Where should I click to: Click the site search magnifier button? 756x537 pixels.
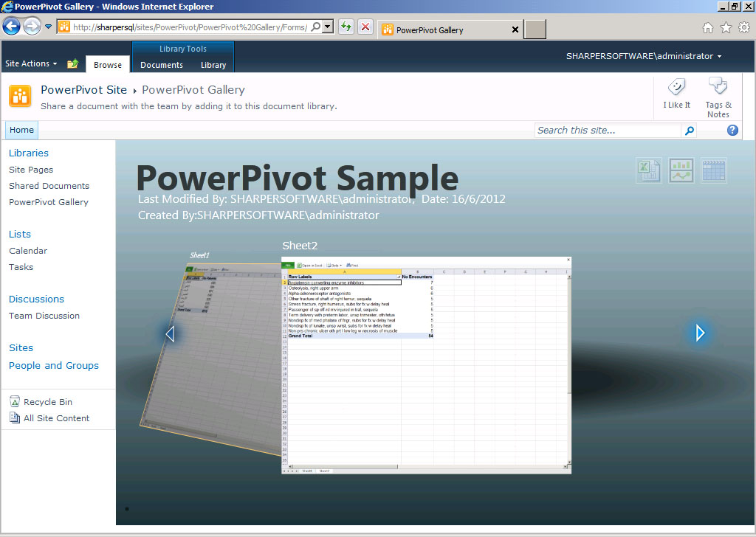(x=690, y=131)
